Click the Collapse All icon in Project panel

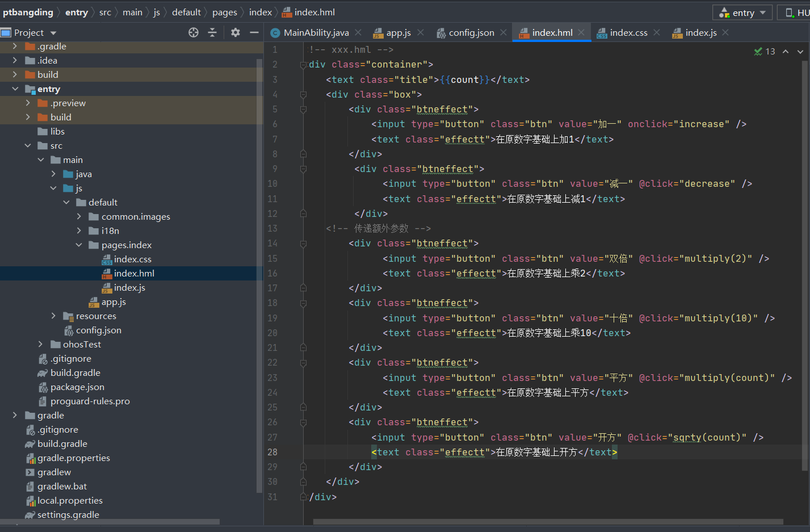[212, 32]
